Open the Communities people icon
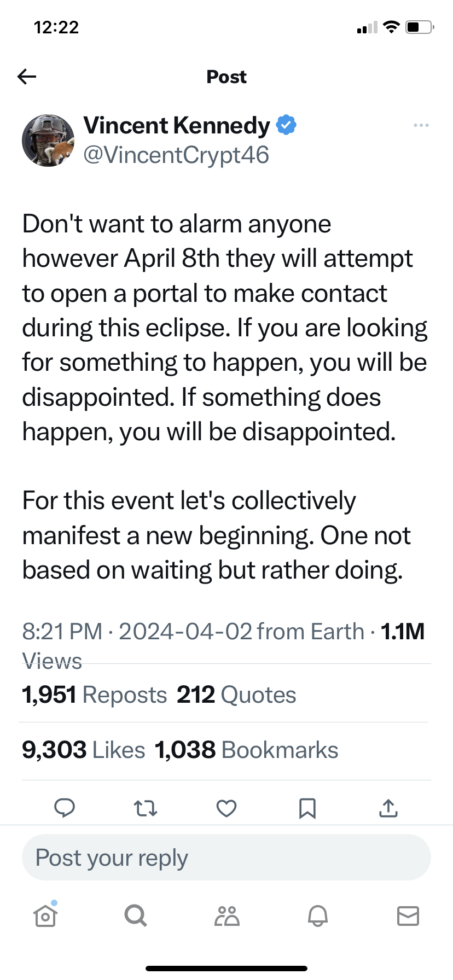This screenshot has height=980, width=453. 226,915
